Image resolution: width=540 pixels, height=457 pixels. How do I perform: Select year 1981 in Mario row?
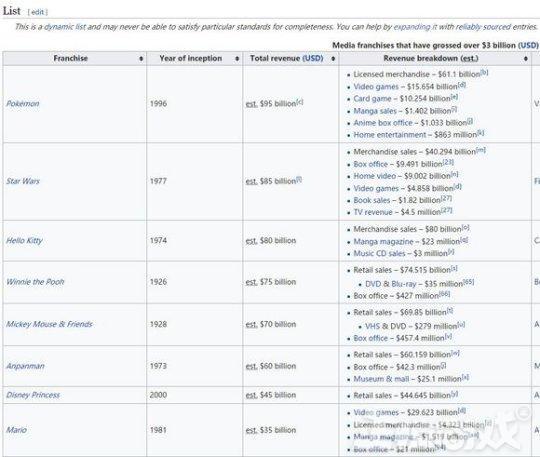[158, 430]
